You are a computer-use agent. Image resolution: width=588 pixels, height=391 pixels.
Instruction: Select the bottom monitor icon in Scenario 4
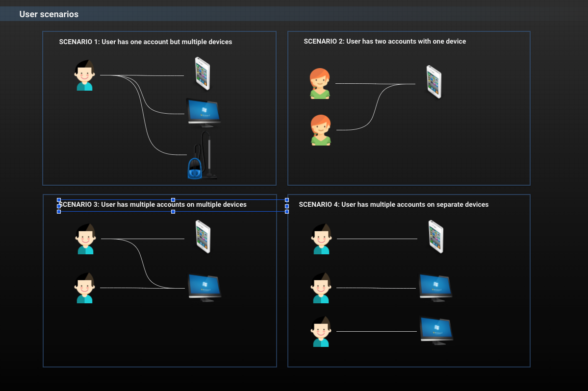436,331
